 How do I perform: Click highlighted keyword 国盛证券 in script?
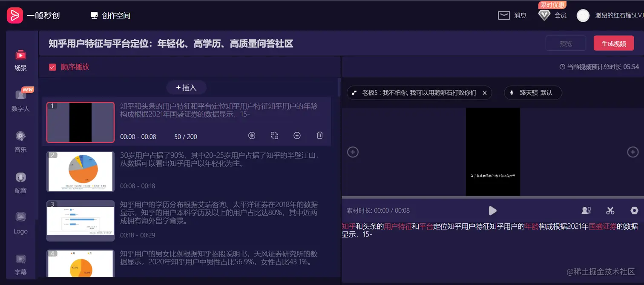pyautogui.click(x=603, y=226)
